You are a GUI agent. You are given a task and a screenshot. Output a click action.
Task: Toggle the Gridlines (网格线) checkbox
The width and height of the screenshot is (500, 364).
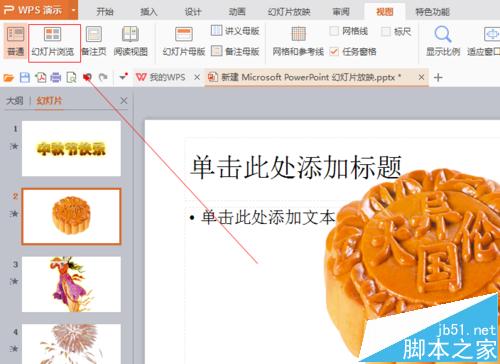[334, 31]
